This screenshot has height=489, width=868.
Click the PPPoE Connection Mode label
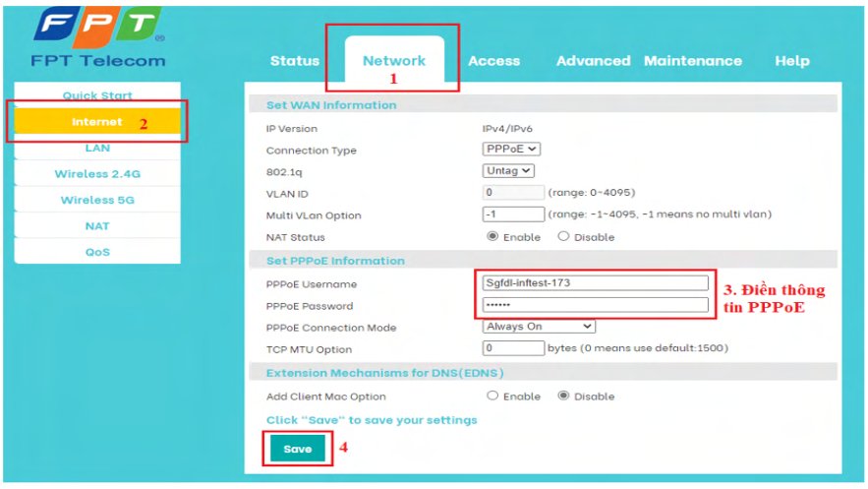[x=331, y=328]
